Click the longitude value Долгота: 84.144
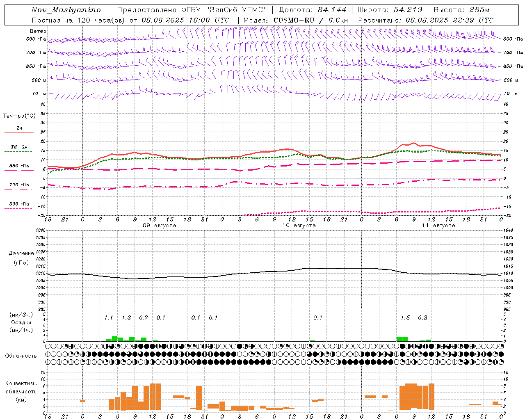This screenshot has height=420, width=525. (x=313, y=10)
